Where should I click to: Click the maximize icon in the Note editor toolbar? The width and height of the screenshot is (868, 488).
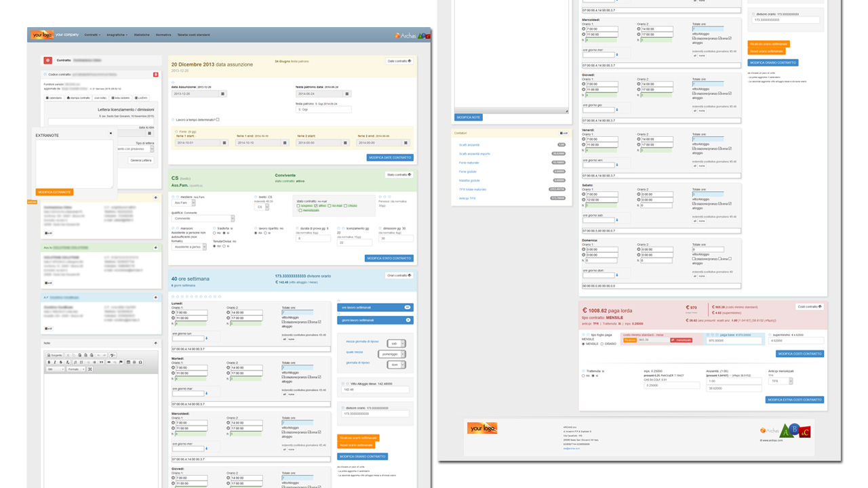[x=90, y=369]
